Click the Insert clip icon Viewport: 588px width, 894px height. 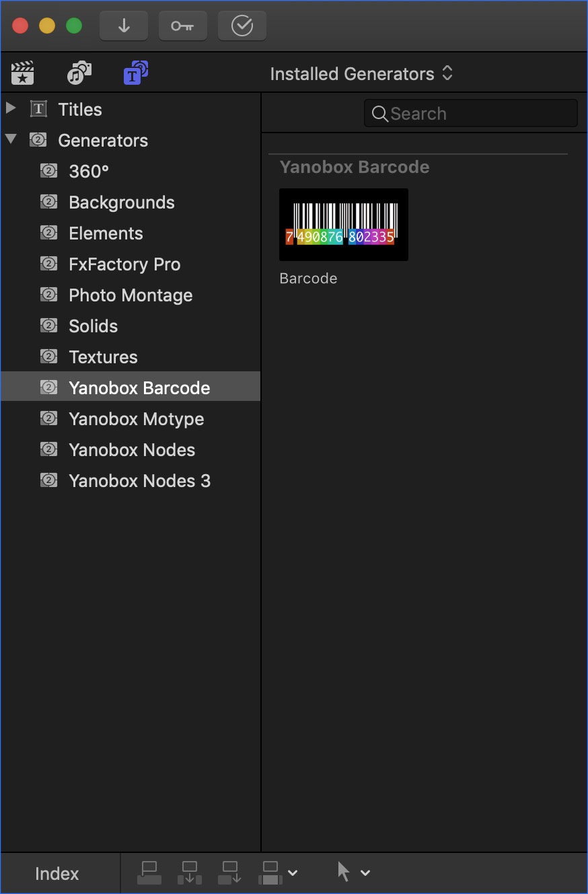190,873
